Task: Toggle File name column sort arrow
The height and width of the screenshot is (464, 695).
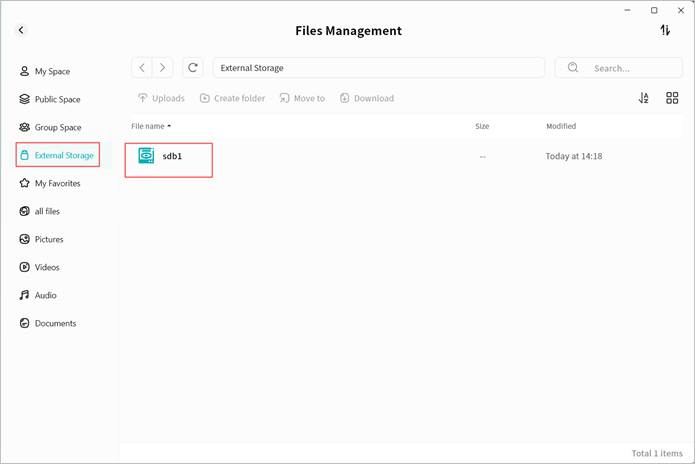Action: click(x=169, y=127)
